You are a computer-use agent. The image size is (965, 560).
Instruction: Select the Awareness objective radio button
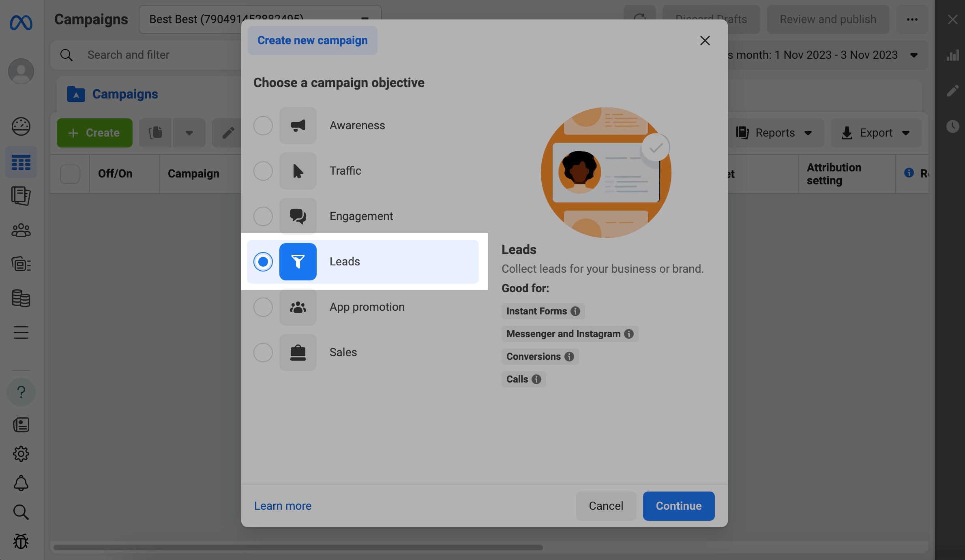(x=263, y=126)
